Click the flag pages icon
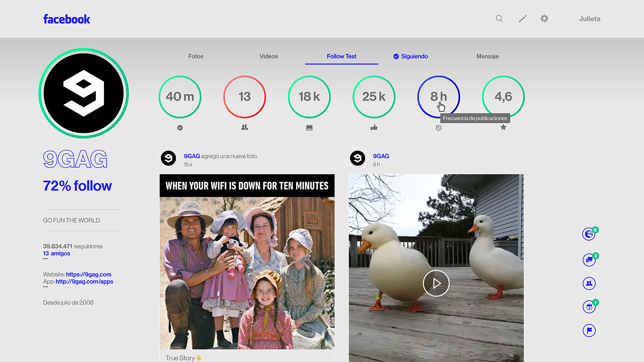Image resolution: width=644 pixels, height=362 pixels. point(589,331)
